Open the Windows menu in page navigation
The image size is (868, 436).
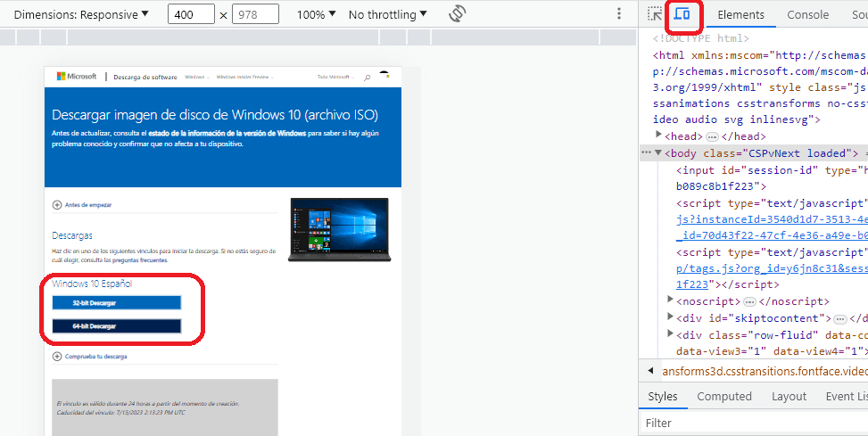click(x=197, y=78)
